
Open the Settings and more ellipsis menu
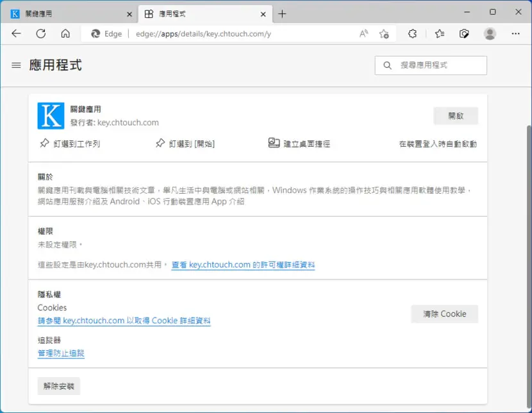tap(515, 33)
